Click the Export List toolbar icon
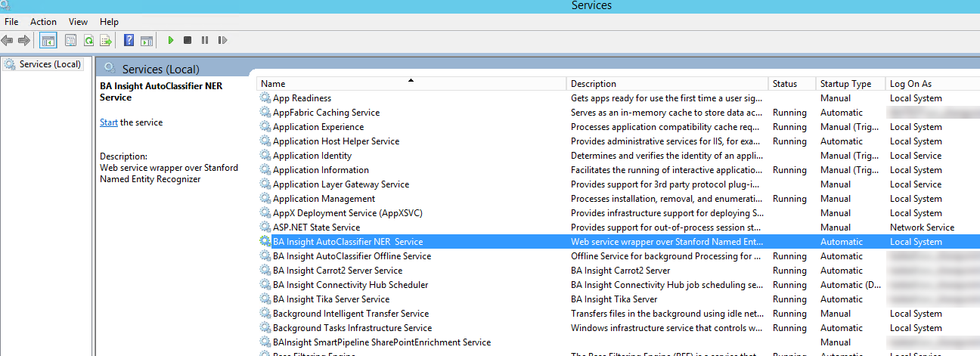 [x=106, y=40]
